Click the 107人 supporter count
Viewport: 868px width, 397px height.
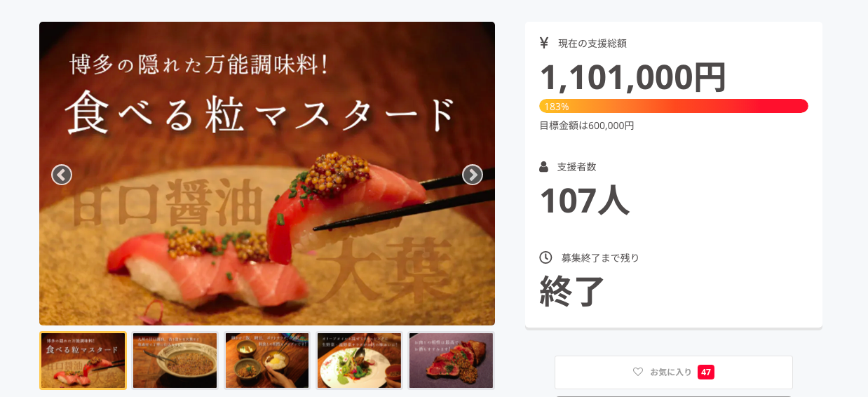pyautogui.click(x=584, y=201)
